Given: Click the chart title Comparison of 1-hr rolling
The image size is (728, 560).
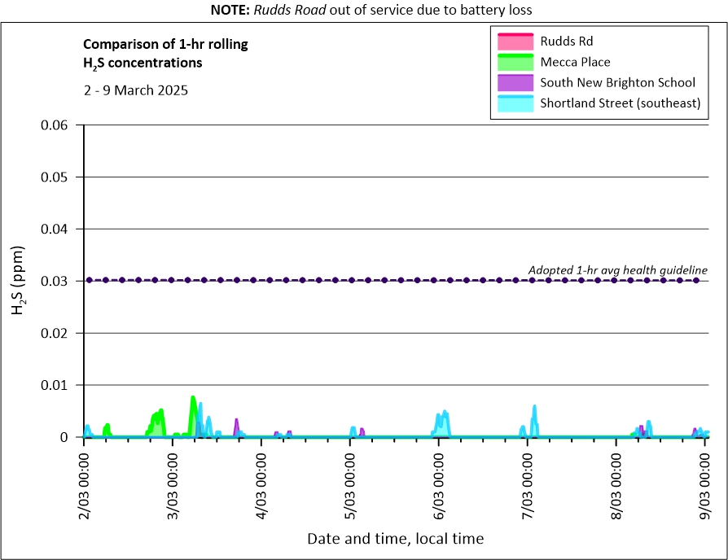Looking at the screenshot, I should point(165,44).
